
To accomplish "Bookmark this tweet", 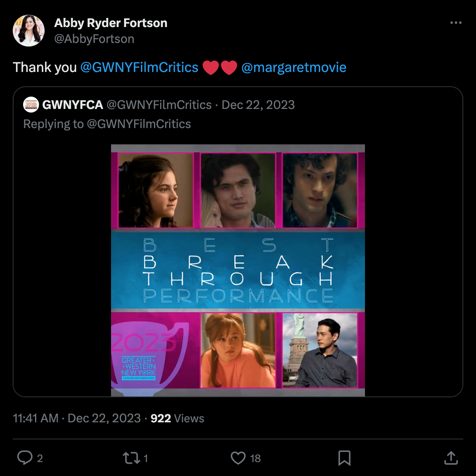I will pyautogui.click(x=344, y=458).
